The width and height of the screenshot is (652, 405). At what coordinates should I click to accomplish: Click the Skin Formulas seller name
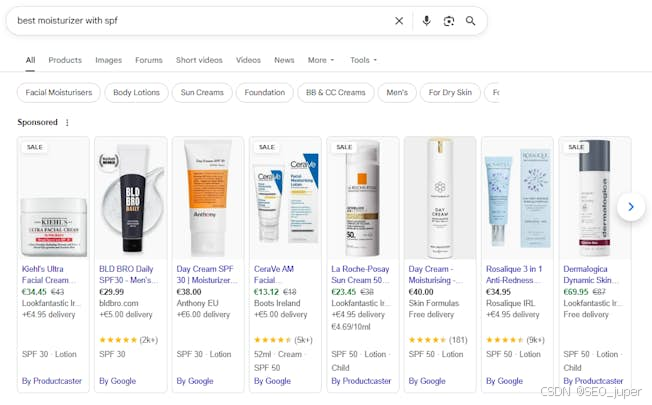[434, 303]
